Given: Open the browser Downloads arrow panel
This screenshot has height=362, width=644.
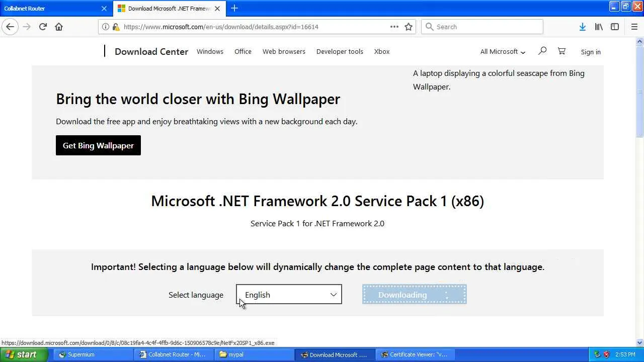Looking at the screenshot, I should [x=582, y=27].
